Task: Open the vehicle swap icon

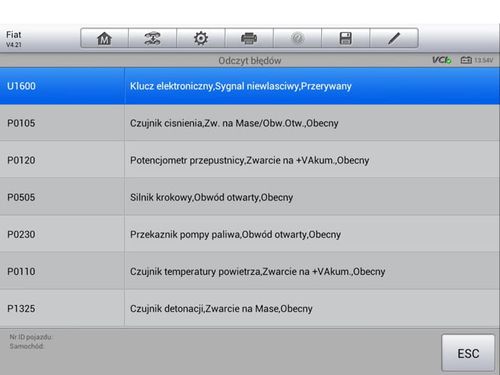Action: 152,38
